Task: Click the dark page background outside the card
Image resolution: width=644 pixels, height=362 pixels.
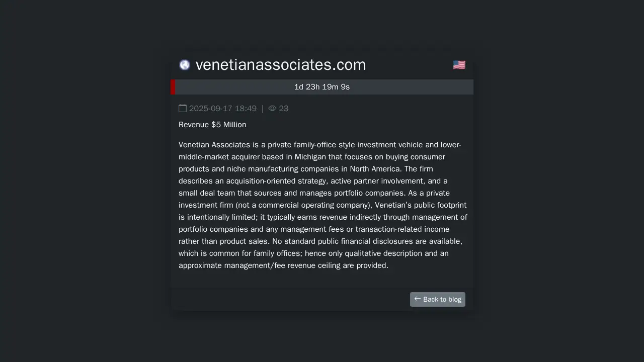Action: (x=75, y=201)
